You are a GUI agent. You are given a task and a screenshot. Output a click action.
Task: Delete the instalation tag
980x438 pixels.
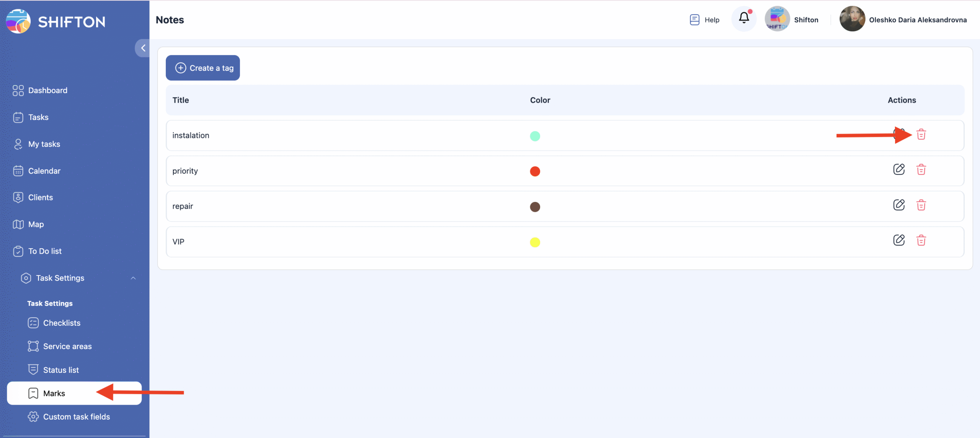click(x=921, y=135)
